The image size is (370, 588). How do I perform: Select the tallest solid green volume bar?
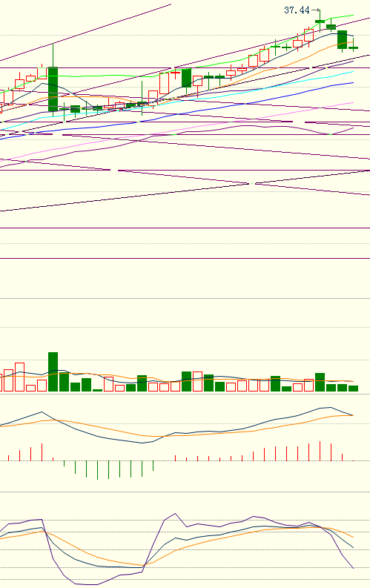coord(53,372)
